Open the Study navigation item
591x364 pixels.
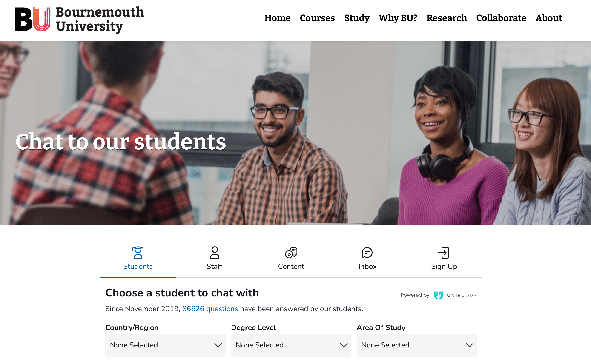[x=357, y=18]
